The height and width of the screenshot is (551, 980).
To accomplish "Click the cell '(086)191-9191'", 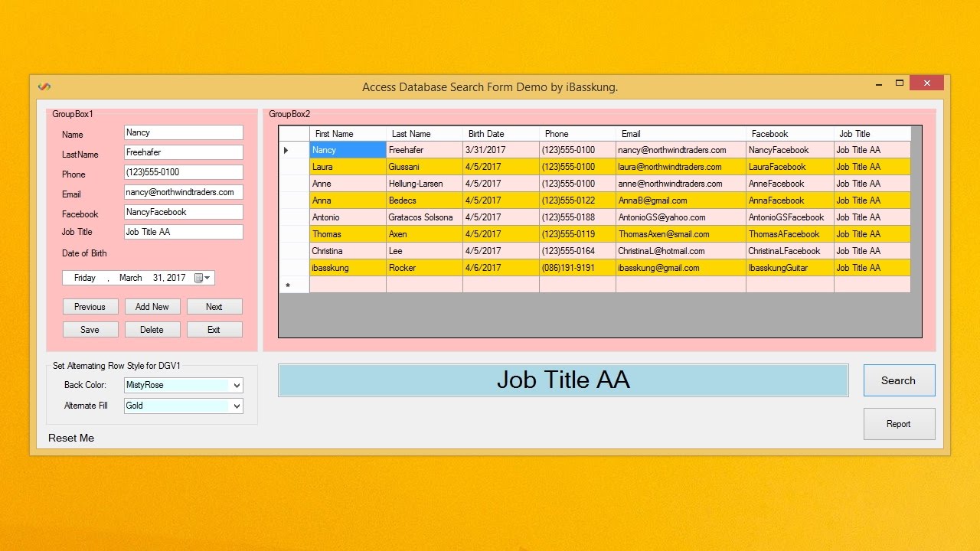I will coord(577,268).
